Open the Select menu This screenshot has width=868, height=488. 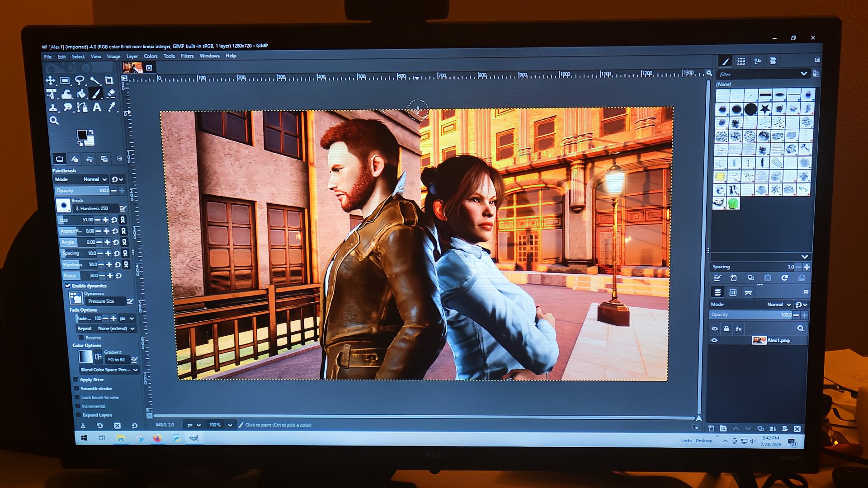(78, 56)
